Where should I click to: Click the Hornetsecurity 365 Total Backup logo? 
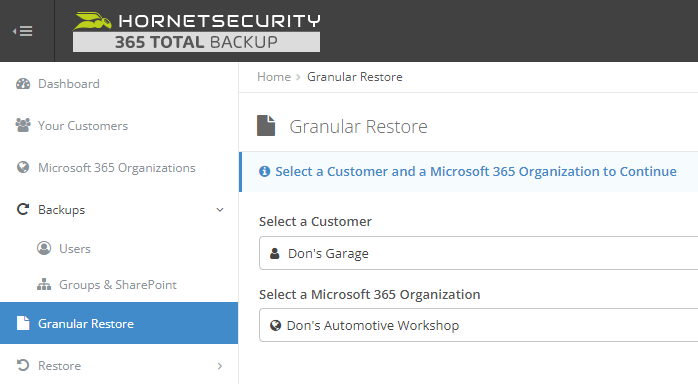pyautogui.click(x=196, y=32)
